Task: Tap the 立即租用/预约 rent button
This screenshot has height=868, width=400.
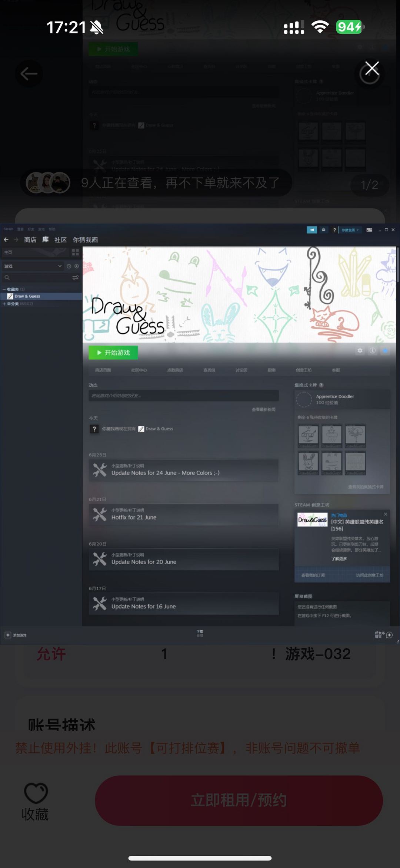Action: point(239,801)
